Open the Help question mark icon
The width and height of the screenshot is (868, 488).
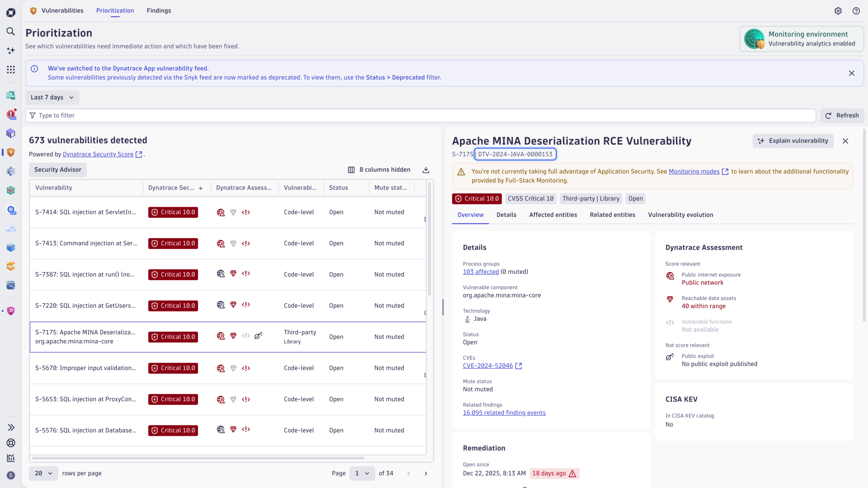pos(856,11)
